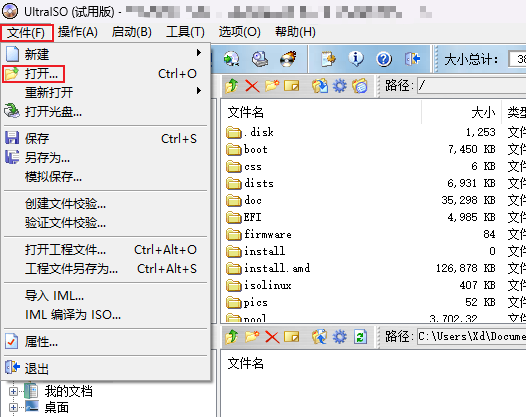Click the exit door toolbar icon
Viewport: 526px width, 417px height.
point(412,59)
